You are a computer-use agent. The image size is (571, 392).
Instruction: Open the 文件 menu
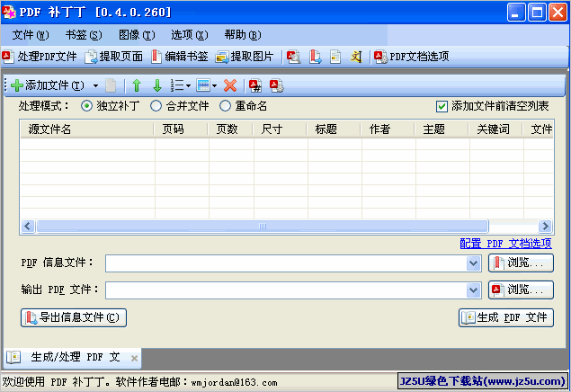tap(31, 35)
